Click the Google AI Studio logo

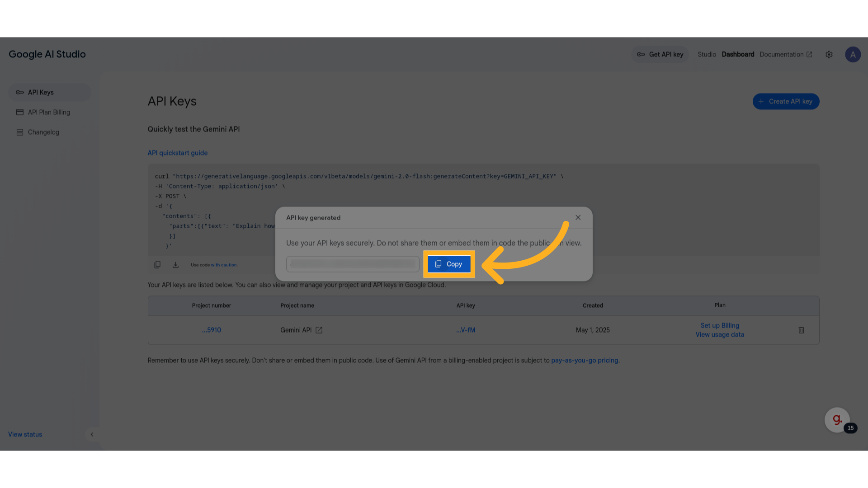(47, 54)
